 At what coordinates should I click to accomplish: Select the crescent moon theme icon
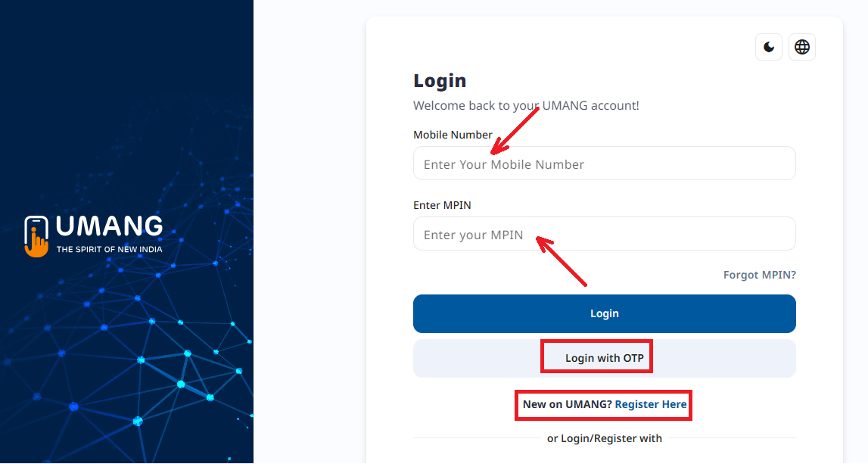coord(768,46)
